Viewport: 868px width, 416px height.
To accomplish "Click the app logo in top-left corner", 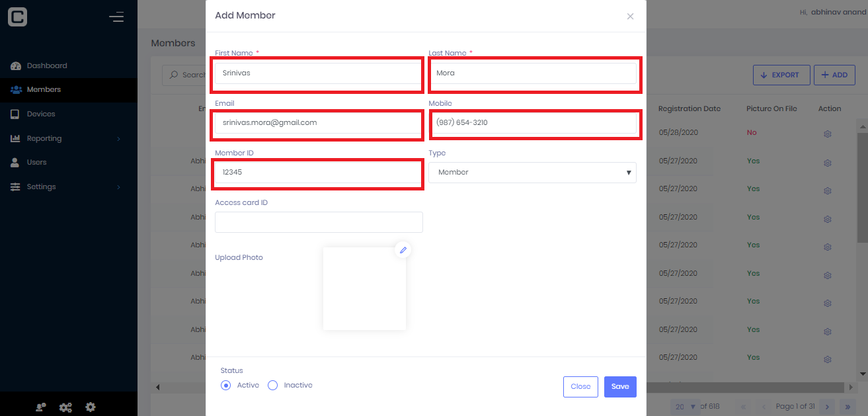I will (17, 17).
